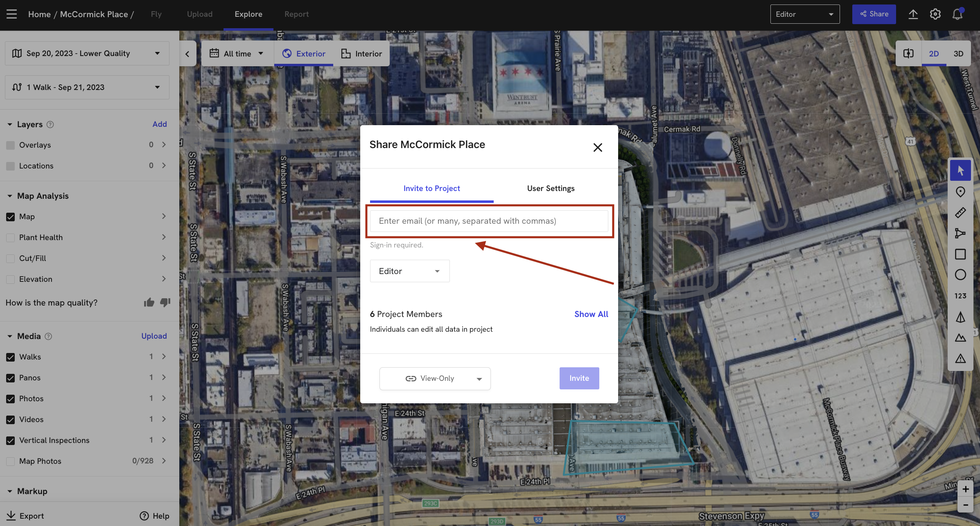Image resolution: width=980 pixels, height=526 pixels.
Task: Select the circle annotation tool
Action: (x=960, y=275)
